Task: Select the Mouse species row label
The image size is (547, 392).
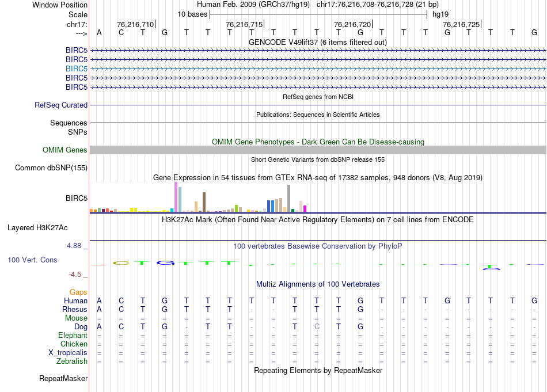Action: (77, 318)
